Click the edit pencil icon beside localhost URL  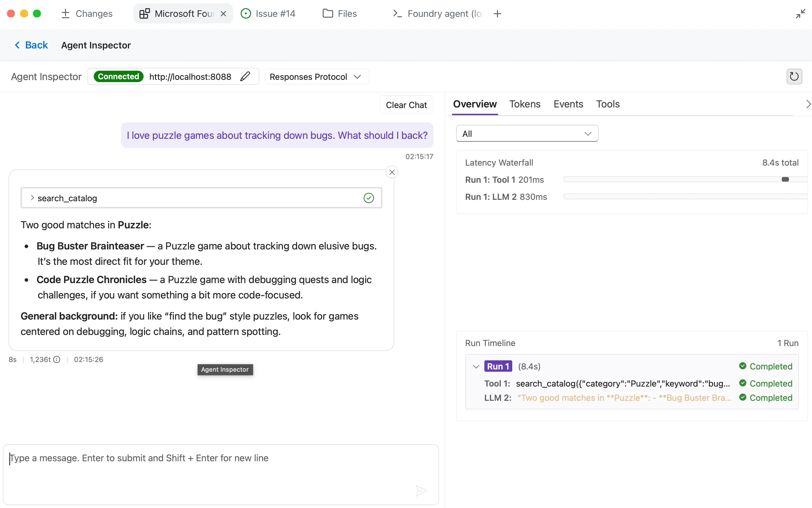[x=245, y=77]
